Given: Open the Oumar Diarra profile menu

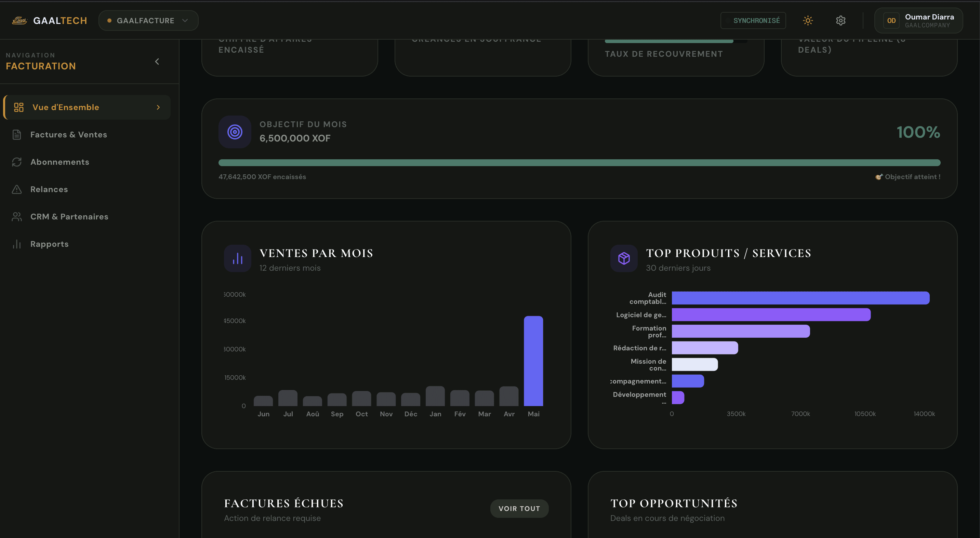Looking at the screenshot, I should (x=918, y=21).
